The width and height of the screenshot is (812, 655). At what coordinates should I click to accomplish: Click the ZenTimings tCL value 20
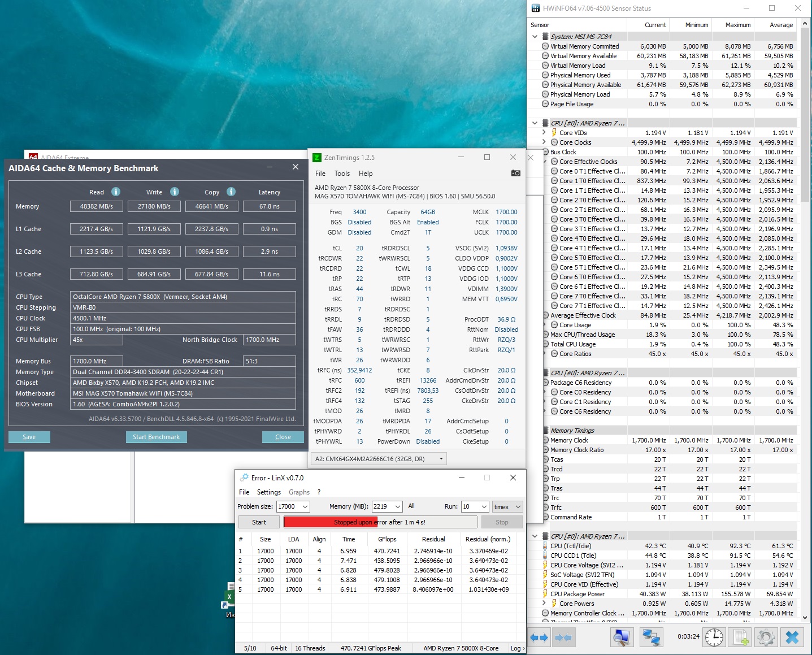pos(359,248)
